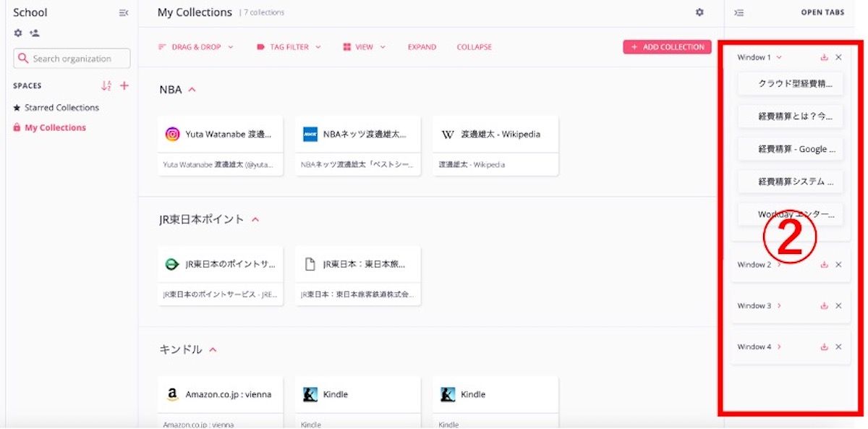
Task: Close Window 4 in open tabs
Action: click(x=838, y=347)
